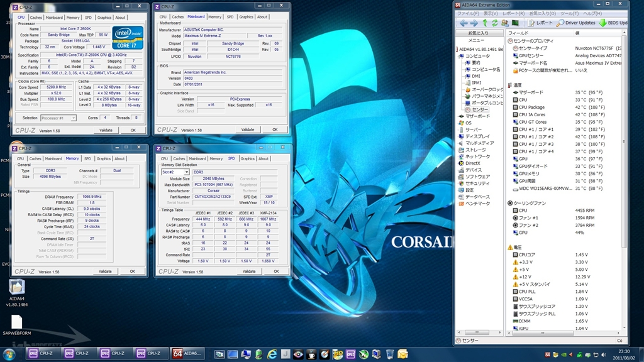Click Validate in the CPU-Z Memory window
This screenshot has height=362, width=644.
pyautogui.click(x=105, y=271)
